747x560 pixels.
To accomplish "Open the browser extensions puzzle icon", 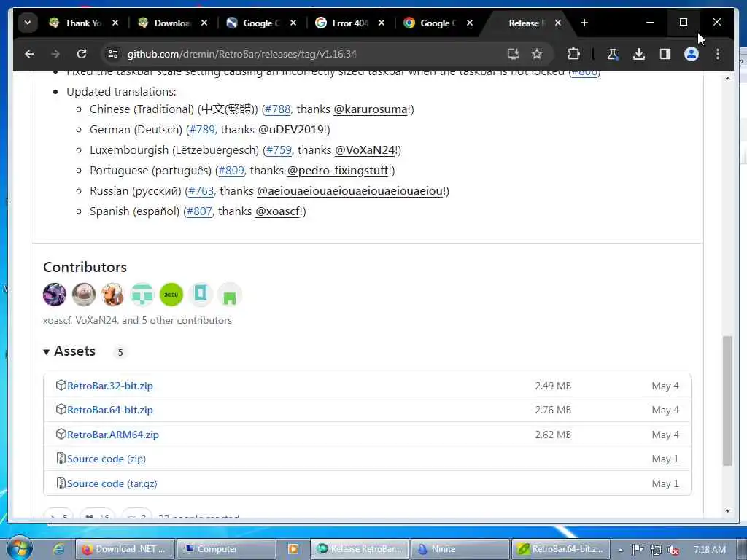I will coord(573,54).
